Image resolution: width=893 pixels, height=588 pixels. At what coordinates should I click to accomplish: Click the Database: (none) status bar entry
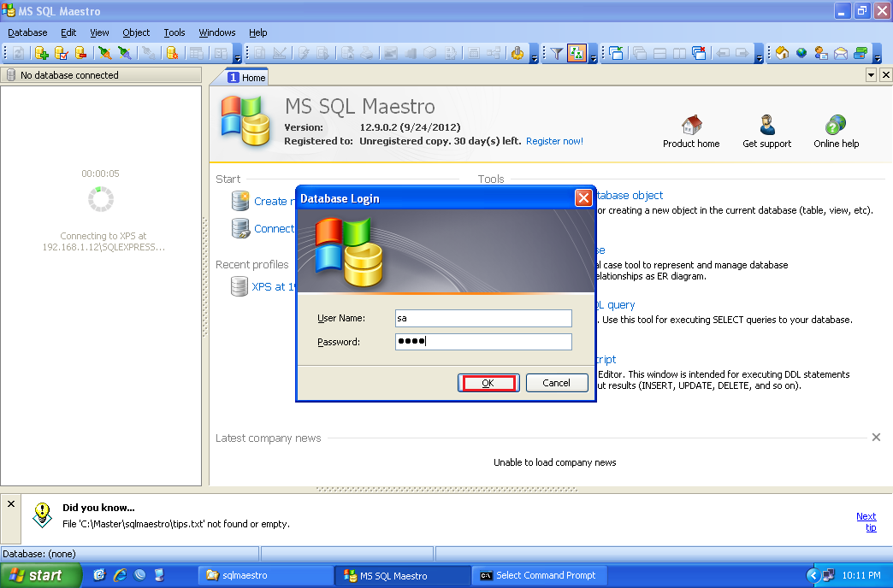point(130,554)
